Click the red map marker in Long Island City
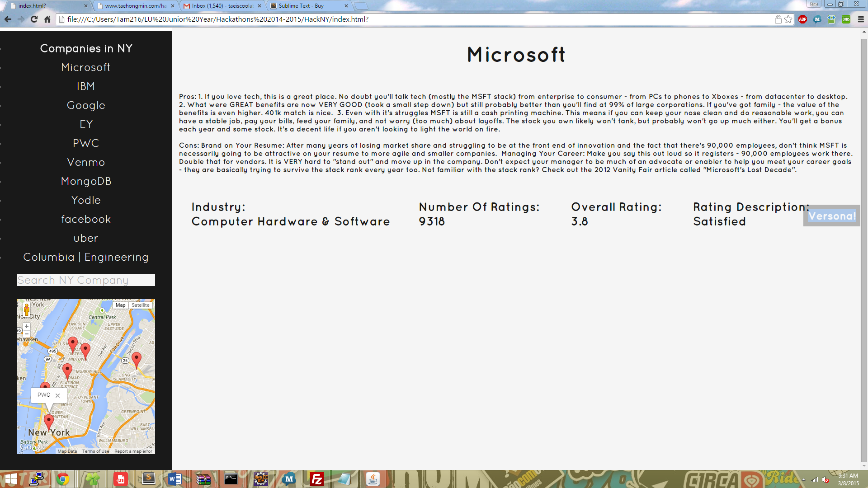 [136, 359]
